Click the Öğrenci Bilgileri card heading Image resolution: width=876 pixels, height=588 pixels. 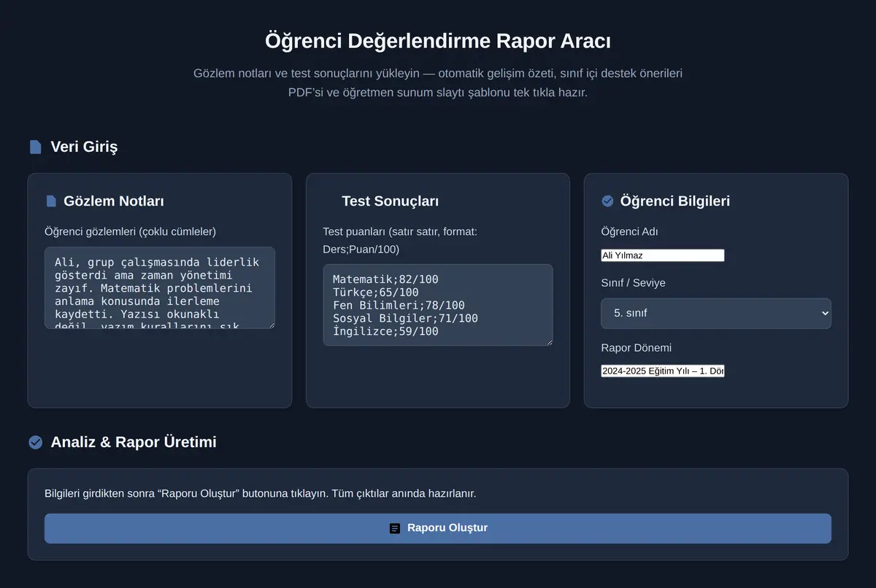pyautogui.click(x=675, y=201)
